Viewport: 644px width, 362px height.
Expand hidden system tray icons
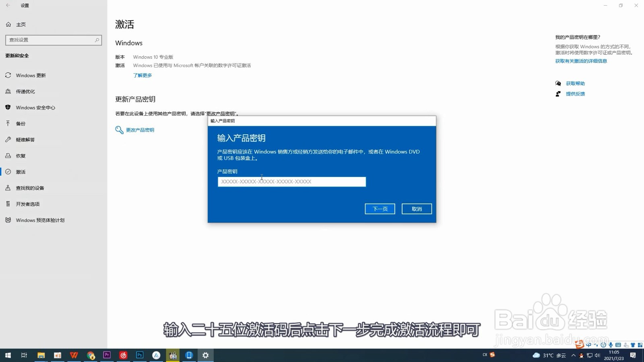coord(574,355)
